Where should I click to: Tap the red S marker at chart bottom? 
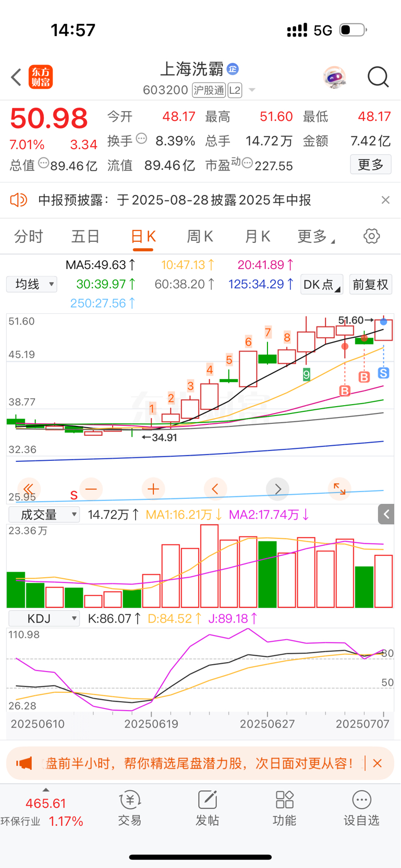click(74, 495)
